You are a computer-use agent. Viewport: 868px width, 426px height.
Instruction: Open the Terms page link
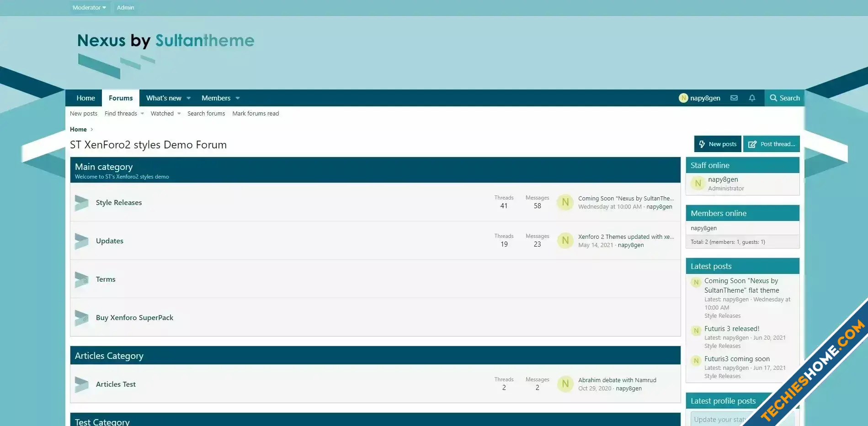(x=106, y=279)
